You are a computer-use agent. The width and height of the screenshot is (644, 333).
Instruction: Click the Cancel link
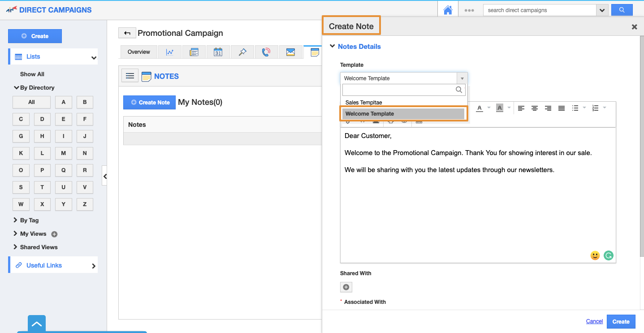(594, 321)
